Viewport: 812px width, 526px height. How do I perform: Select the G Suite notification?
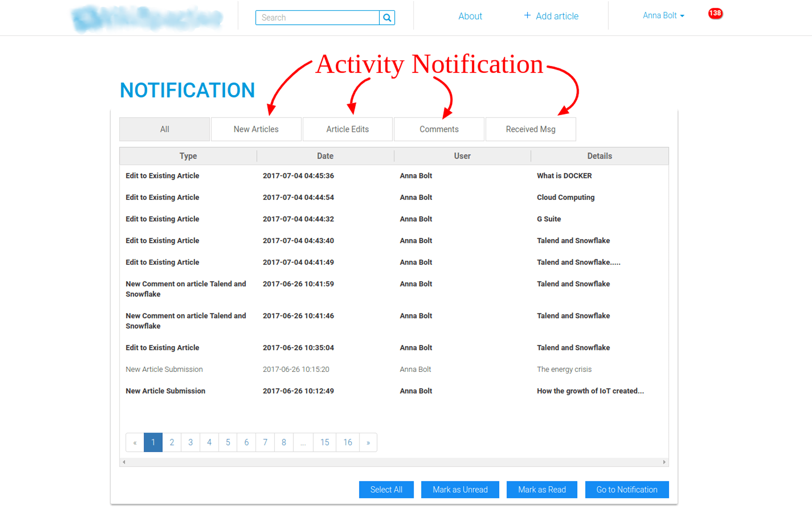(x=549, y=219)
